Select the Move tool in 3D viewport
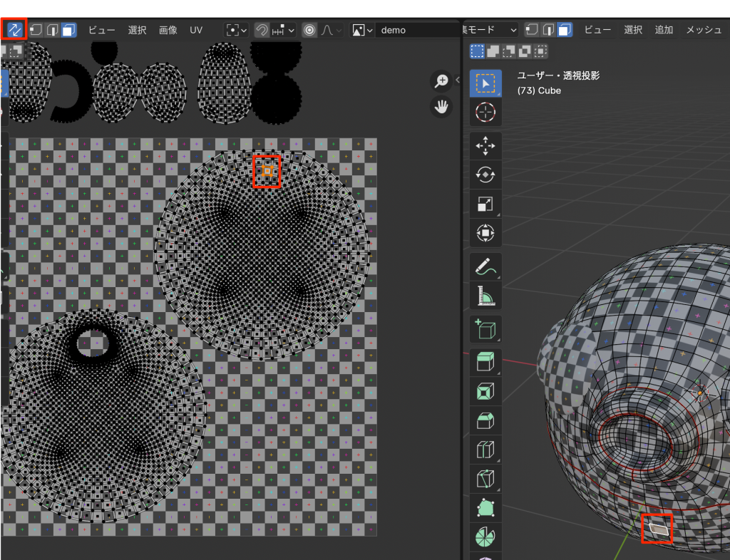This screenshot has height=560, width=730. 485,145
